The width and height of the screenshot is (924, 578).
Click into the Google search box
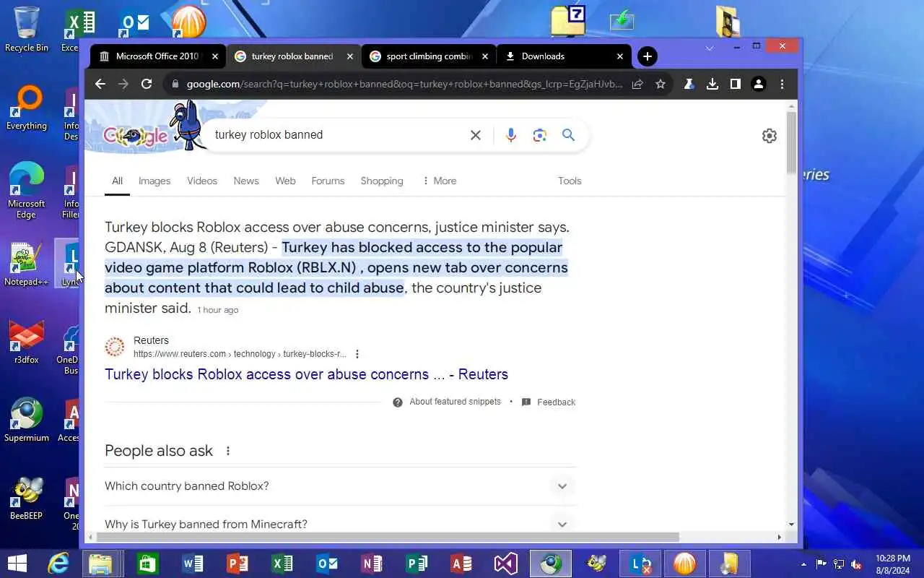pyautogui.click(x=339, y=135)
